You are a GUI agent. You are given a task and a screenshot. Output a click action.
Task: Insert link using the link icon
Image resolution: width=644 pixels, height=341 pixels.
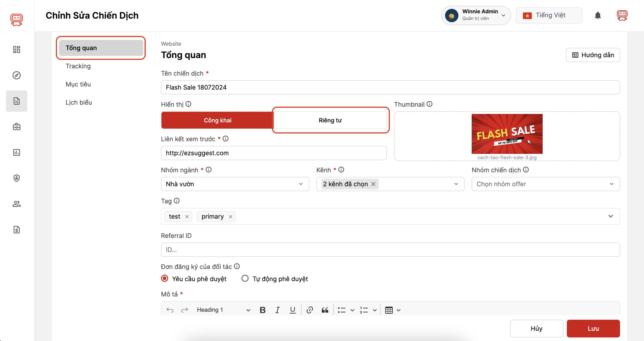point(310,310)
